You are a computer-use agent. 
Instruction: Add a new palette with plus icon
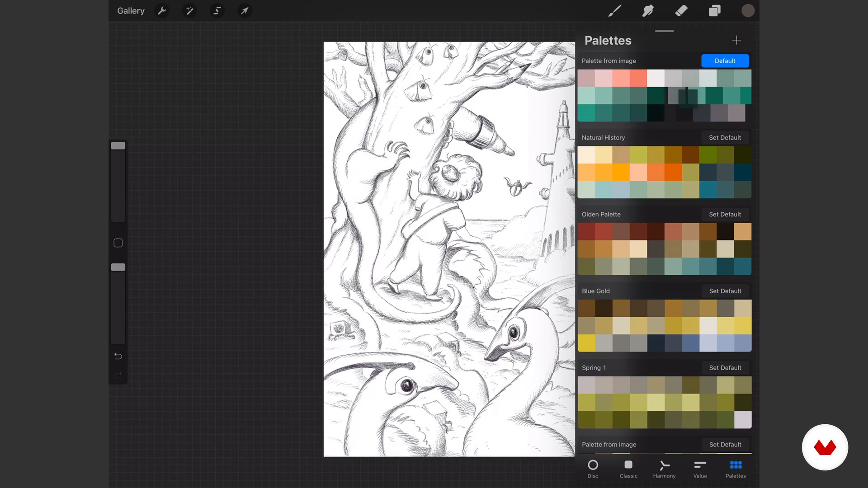(x=736, y=40)
